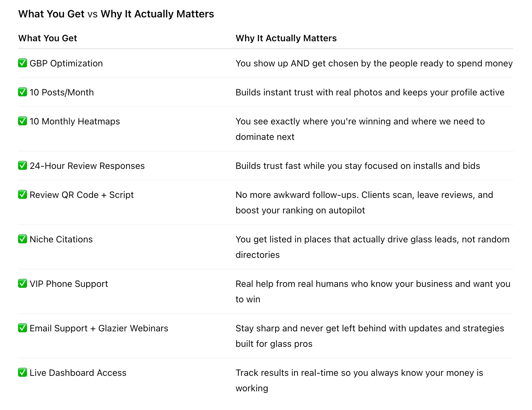Click the checkmark next to 24-Hour Review Responses

[x=23, y=166]
